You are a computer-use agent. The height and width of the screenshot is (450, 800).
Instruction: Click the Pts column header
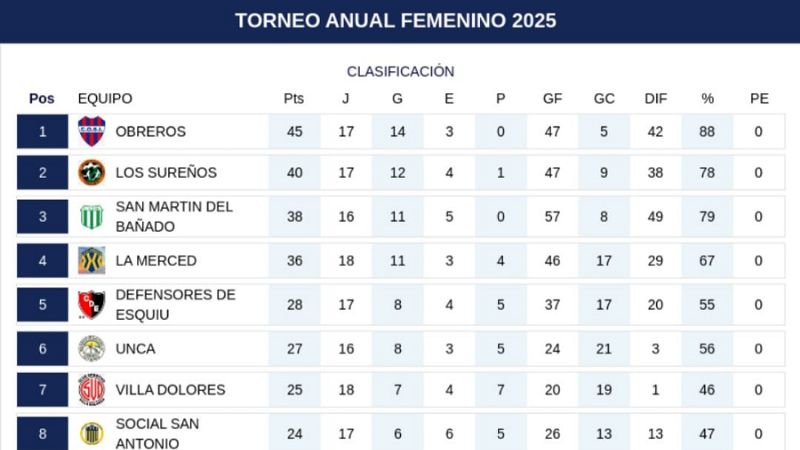pos(293,99)
